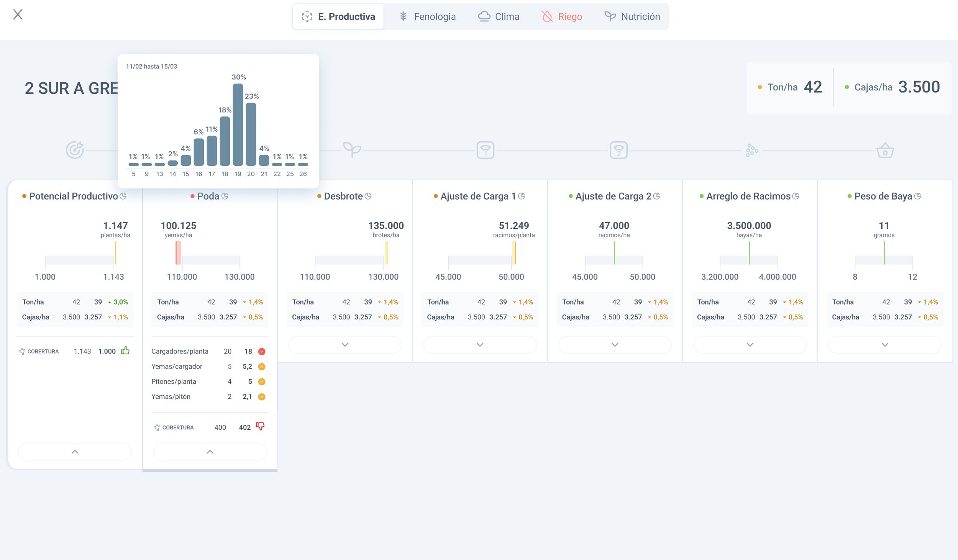Screen dimensions: 958x560
Task: Click the chart icon beside Desbrote title
Action: [368, 196]
